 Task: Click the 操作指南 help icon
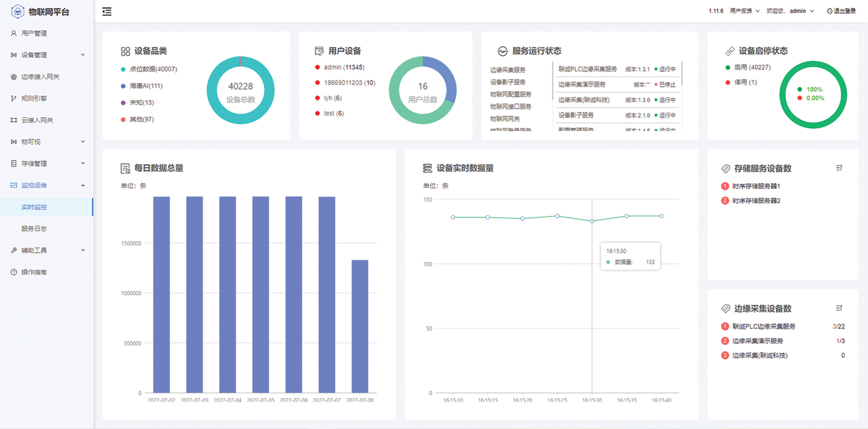[x=14, y=272]
